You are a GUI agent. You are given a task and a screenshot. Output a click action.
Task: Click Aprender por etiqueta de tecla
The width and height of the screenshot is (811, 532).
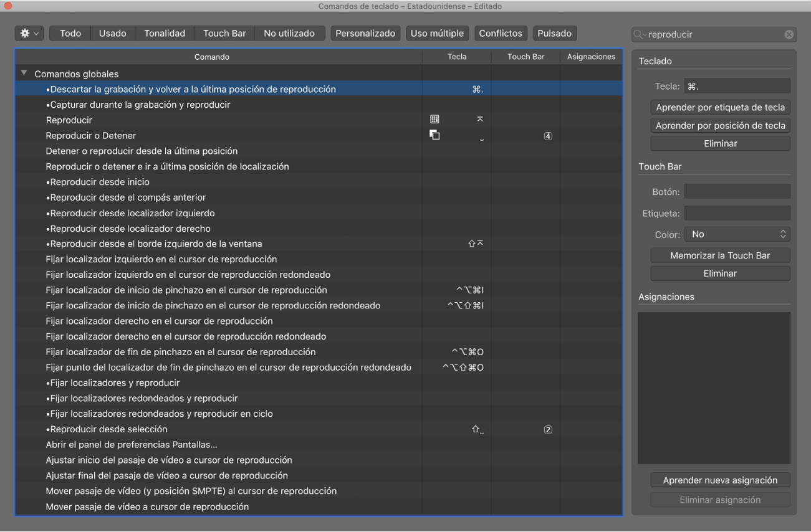pyautogui.click(x=720, y=107)
